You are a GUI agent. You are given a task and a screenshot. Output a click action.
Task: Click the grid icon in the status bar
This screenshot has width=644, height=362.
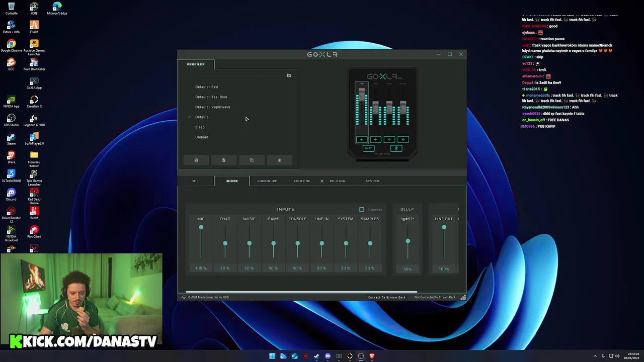(x=463, y=297)
